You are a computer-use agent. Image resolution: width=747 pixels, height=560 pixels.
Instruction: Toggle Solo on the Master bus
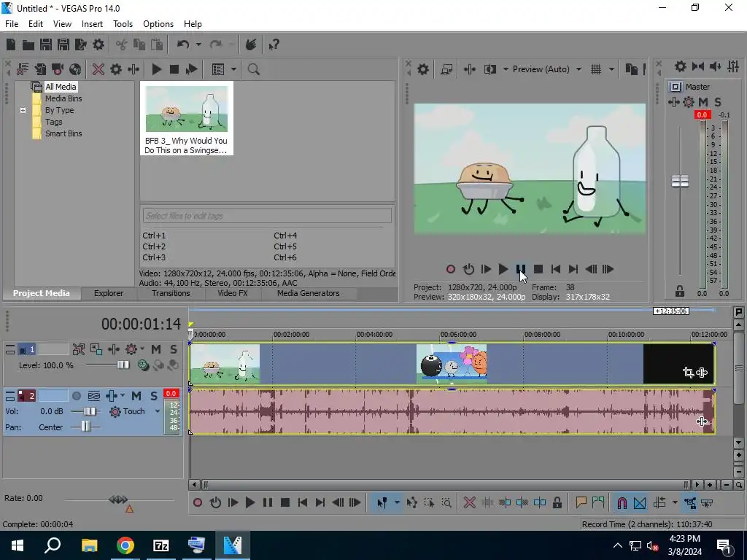pyautogui.click(x=718, y=102)
